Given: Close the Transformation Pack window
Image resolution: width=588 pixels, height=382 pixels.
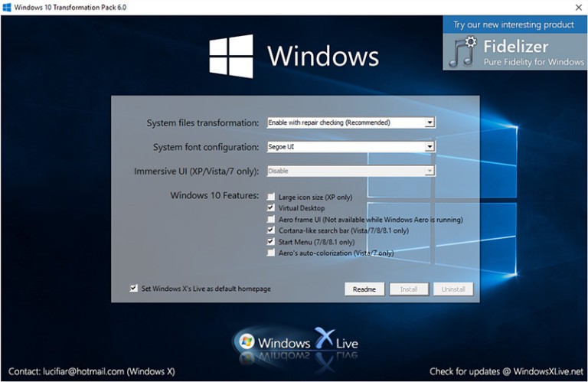Looking at the screenshot, I should [578, 7].
